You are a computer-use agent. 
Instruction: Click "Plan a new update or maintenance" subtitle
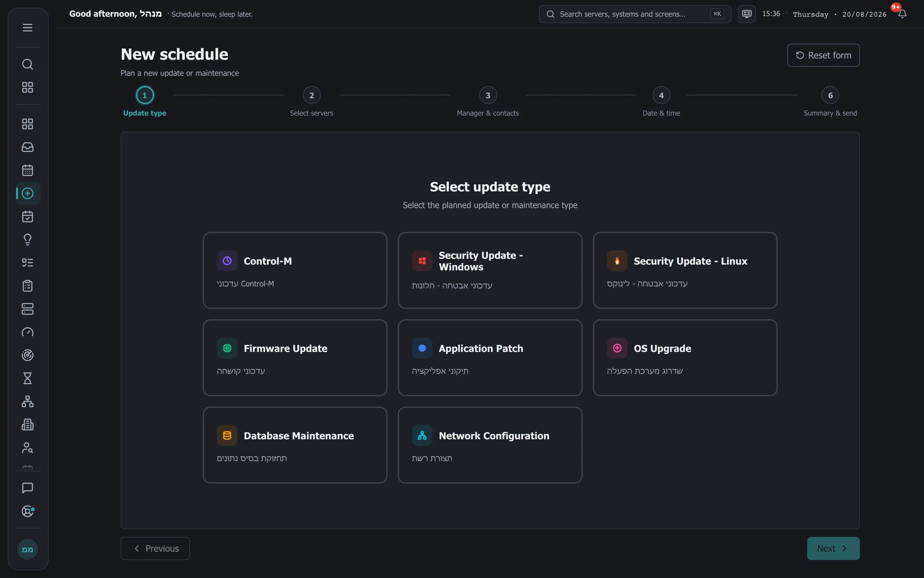180,73
